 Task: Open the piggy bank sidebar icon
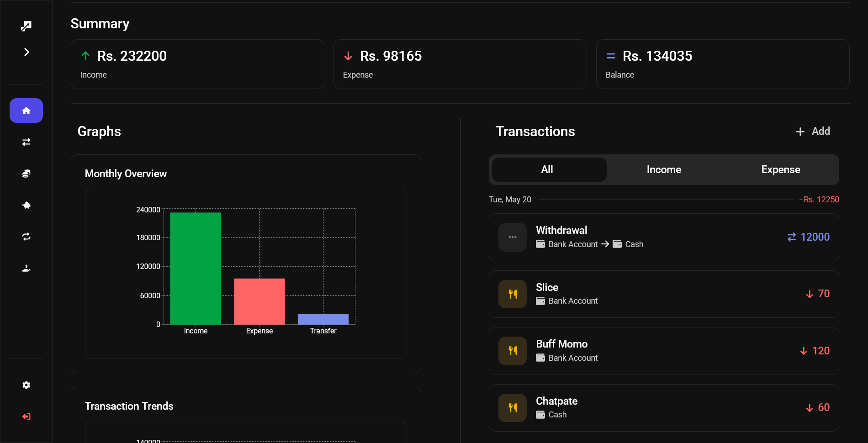pos(26,205)
